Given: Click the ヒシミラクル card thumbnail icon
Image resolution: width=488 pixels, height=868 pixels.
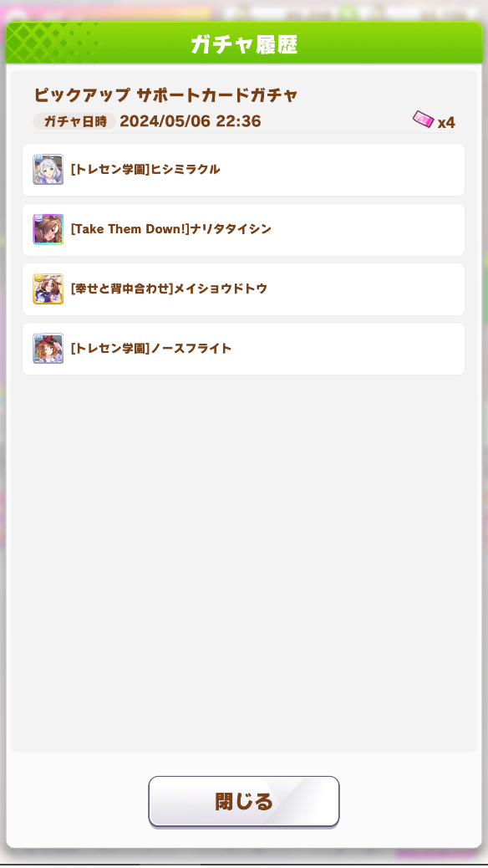Looking at the screenshot, I should click(48, 170).
